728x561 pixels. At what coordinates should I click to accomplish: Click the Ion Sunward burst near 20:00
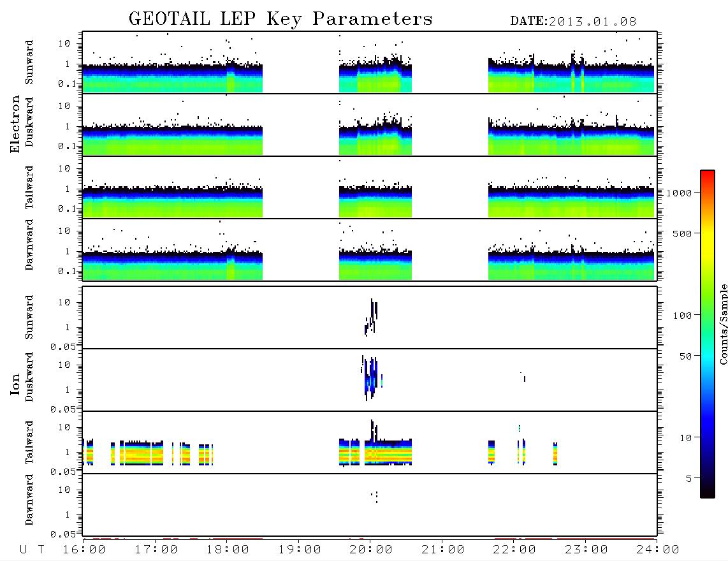[x=372, y=317]
